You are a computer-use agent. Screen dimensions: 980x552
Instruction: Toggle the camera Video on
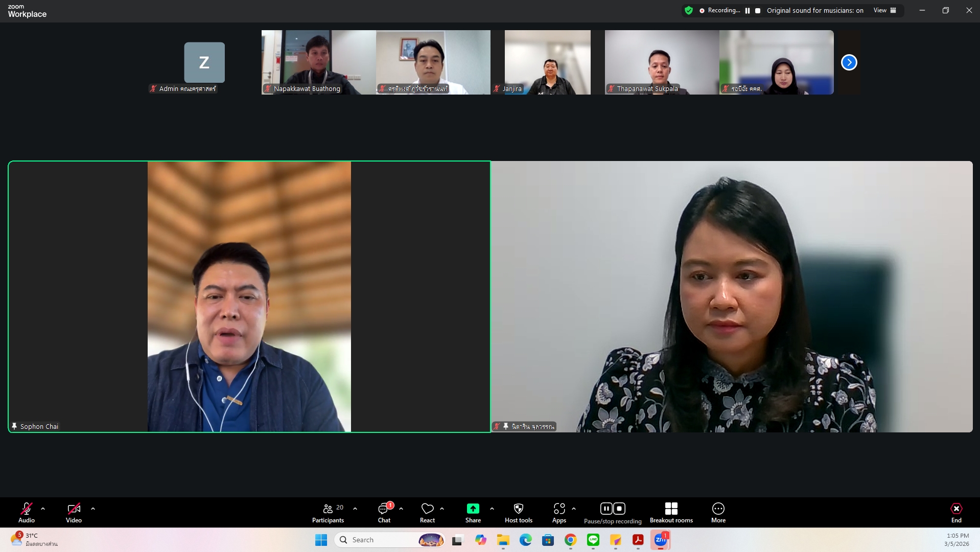pyautogui.click(x=74, y=513)
